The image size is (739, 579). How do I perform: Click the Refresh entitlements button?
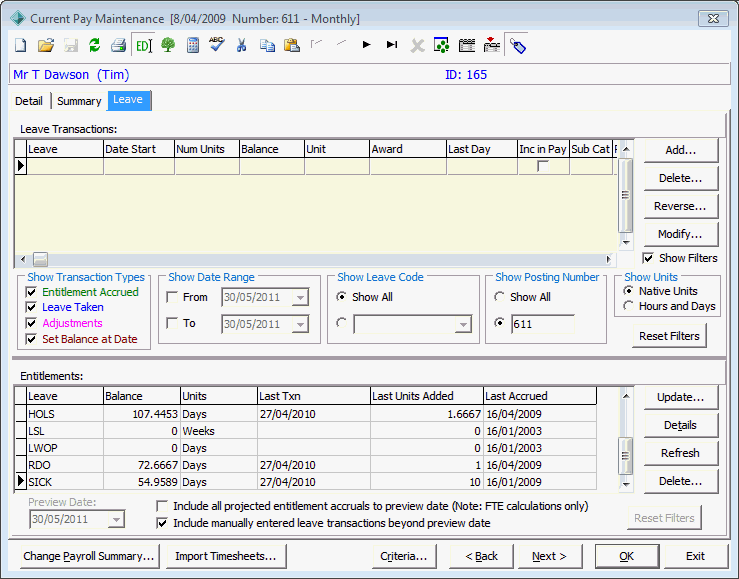coord(681,453)
